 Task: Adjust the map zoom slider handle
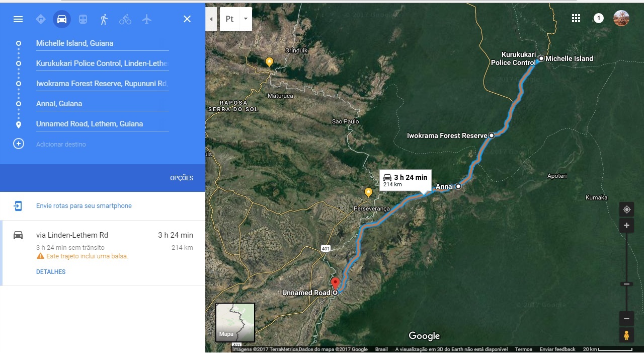click(x=626, y=284)
